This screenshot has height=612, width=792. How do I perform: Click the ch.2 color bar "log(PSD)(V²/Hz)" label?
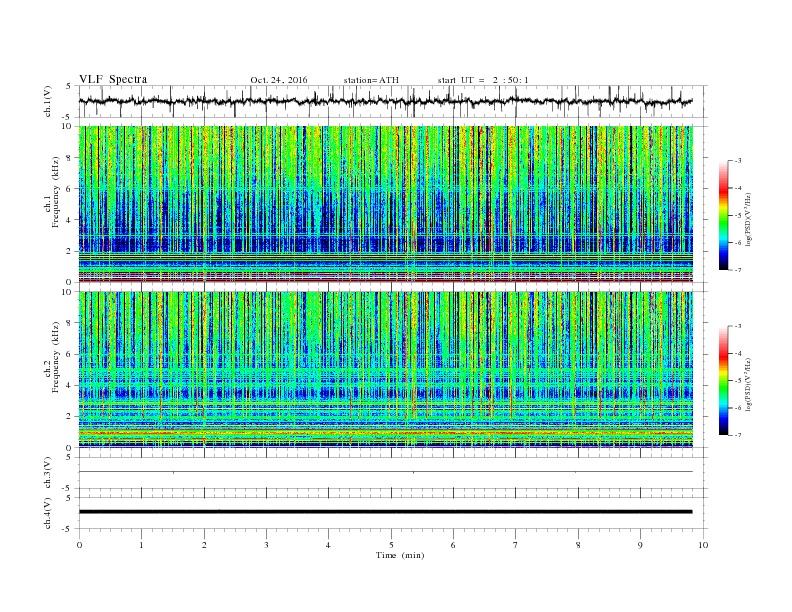tap(749, 385)
